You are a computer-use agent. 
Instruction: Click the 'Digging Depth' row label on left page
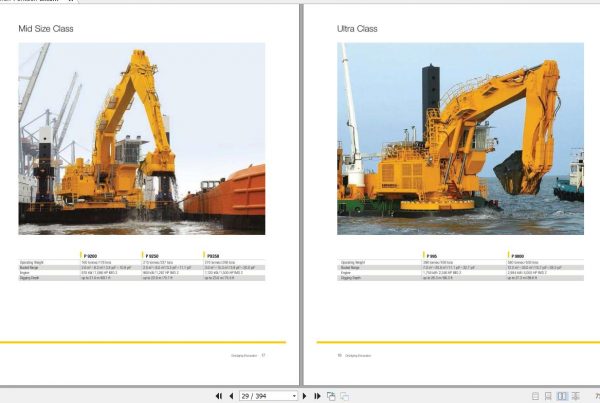(29, 278)
